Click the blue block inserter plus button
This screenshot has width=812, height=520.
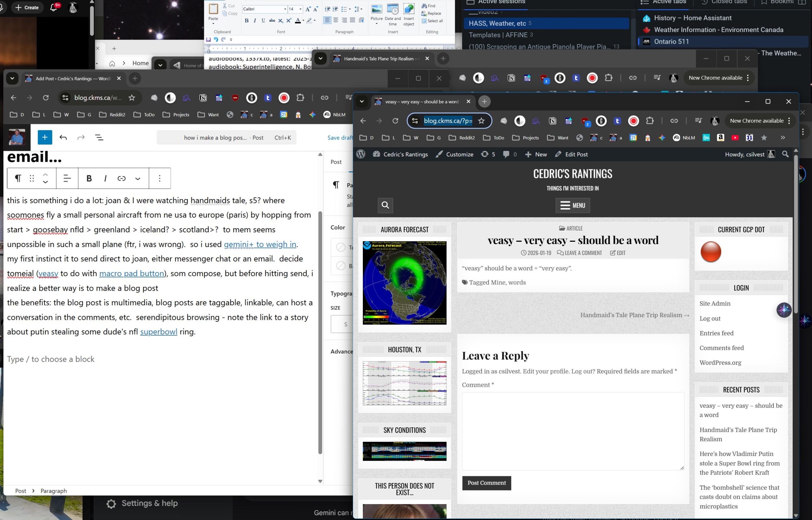pyautogui.click(x=45, y=137)
